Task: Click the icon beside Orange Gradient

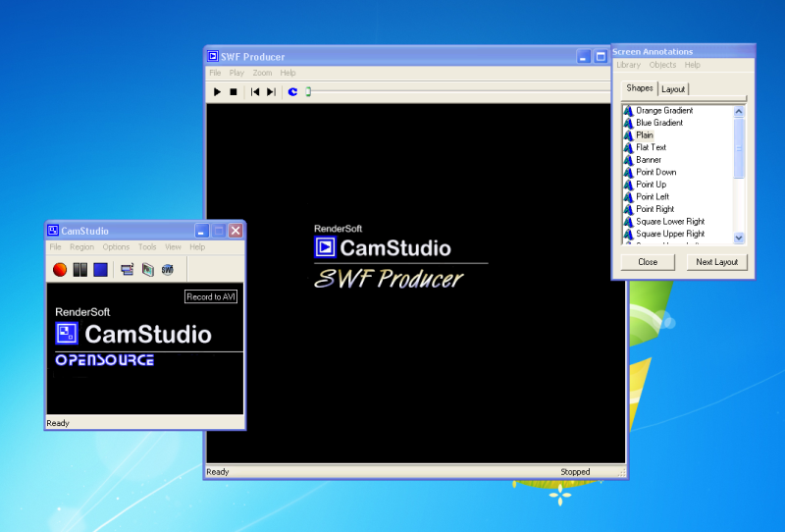Action: (629, 110)
